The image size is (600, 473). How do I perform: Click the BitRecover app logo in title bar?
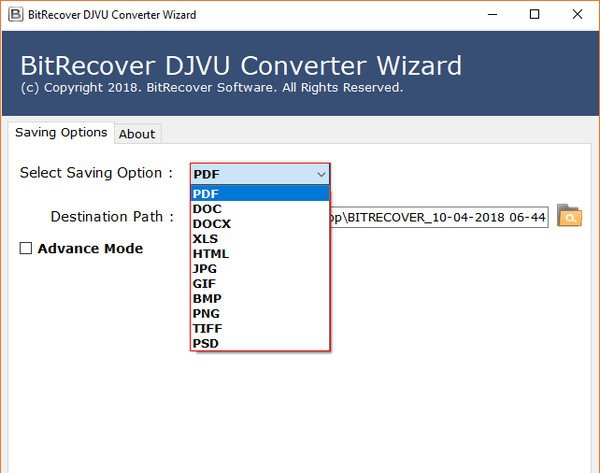[15, 15]
